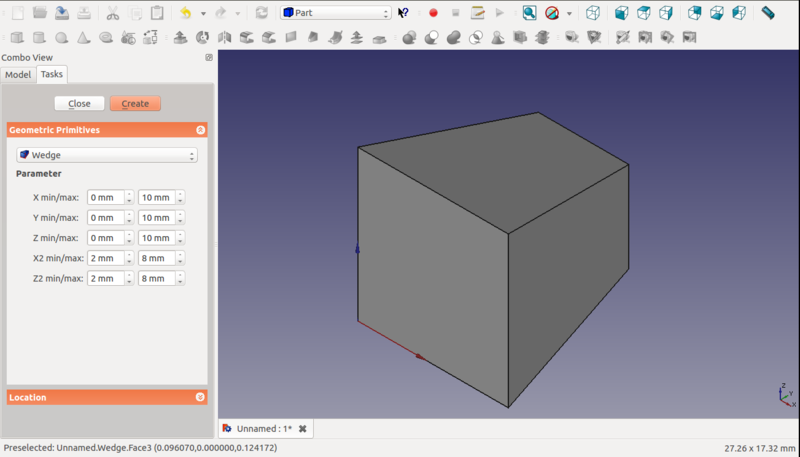This screenshot has width=800, height=457.
Task: Click the red macro record button
Action: click(x=433, y=13)
